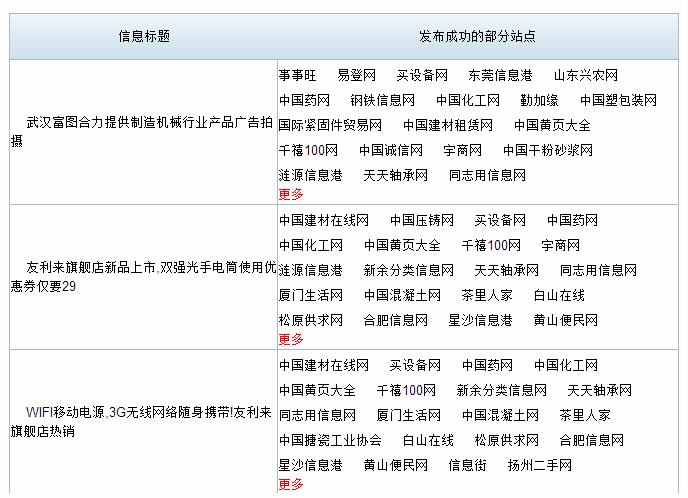688x498 pixels.
Task: Open 星沙信息港 in the 双强光手电筒 row
Action: [x=480, y=320]
